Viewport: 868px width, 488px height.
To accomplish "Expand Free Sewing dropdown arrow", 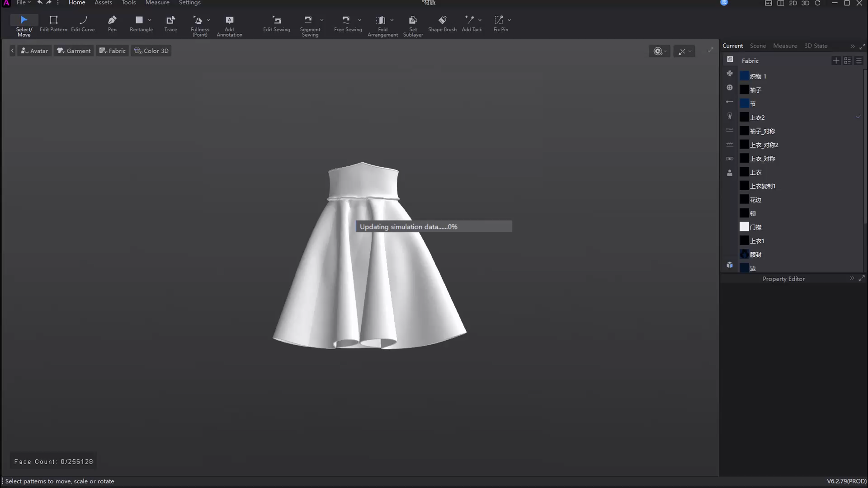I will 360,20.
